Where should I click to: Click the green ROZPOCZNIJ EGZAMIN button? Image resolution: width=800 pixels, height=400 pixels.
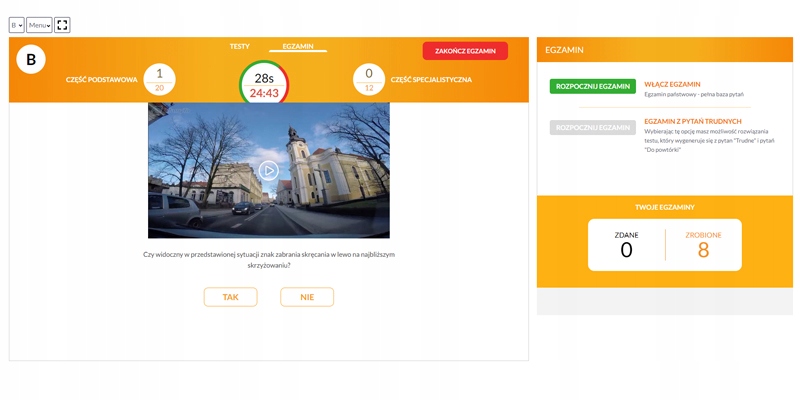[593, 86]
